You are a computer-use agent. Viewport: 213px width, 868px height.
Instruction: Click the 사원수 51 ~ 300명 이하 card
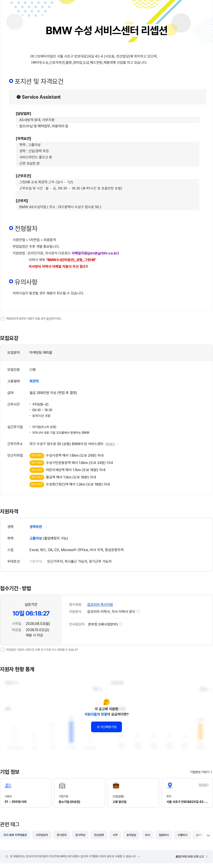[26, 793]
